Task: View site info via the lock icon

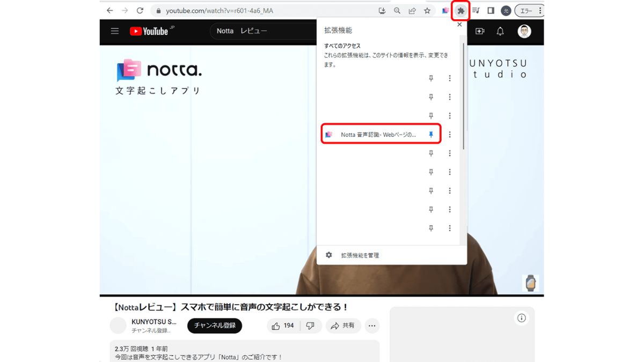Action: pos(159,11)
